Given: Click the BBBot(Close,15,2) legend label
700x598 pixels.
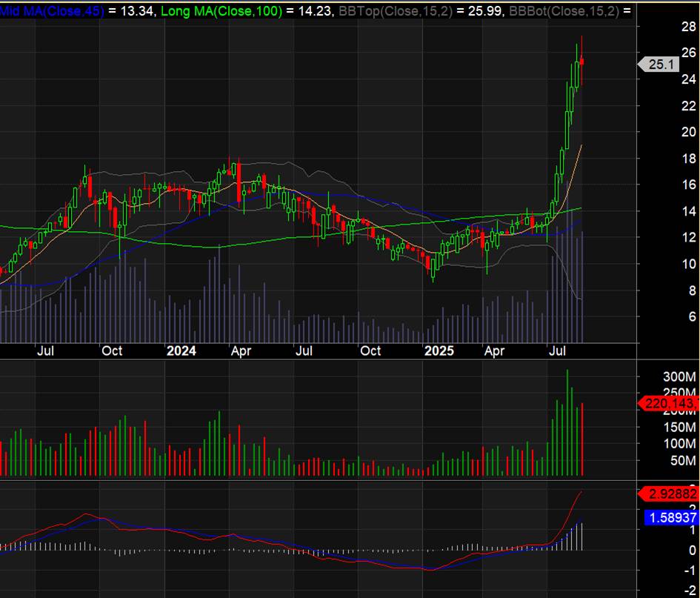Looking at the screenshot, I should [x=564, y=10].
